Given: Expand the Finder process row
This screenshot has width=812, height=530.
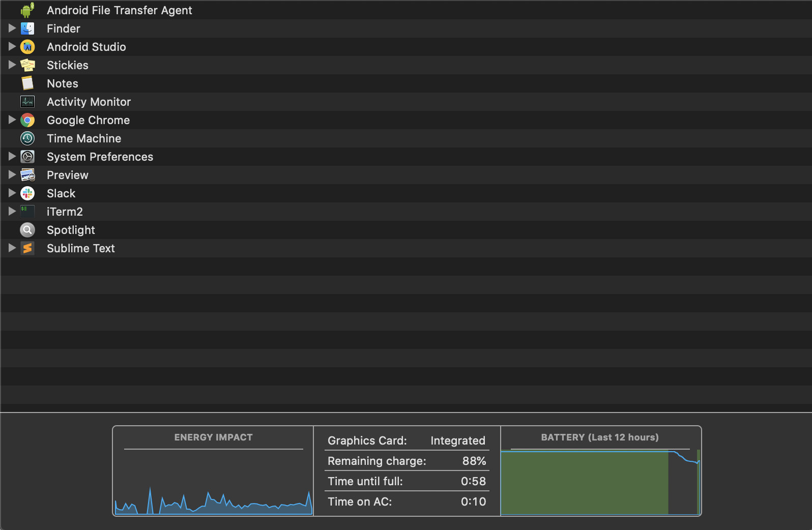Looking at the screenshot, I should pos(12,28).
